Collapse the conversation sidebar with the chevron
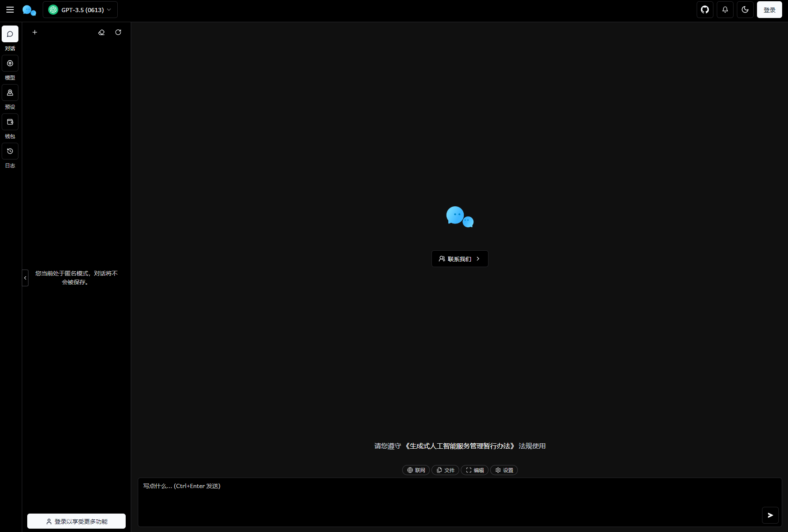The width and height of the screenshot is (788, 532). click(25, 278)
